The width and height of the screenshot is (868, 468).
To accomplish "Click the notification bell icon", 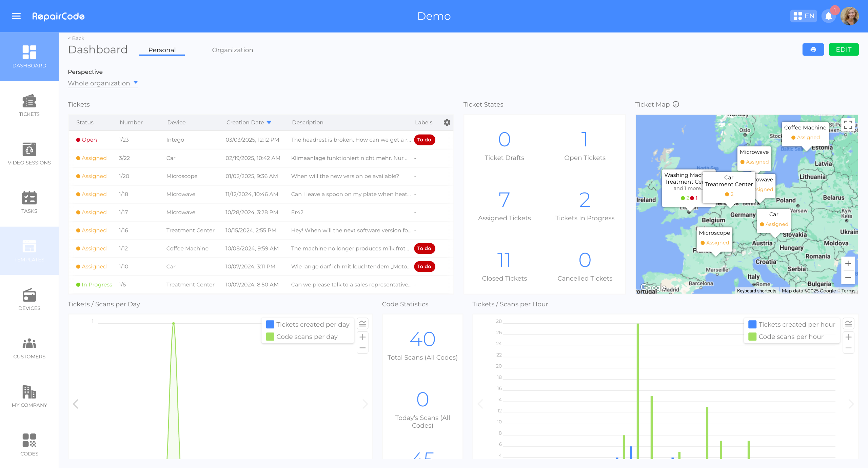I will coord(828,16).
